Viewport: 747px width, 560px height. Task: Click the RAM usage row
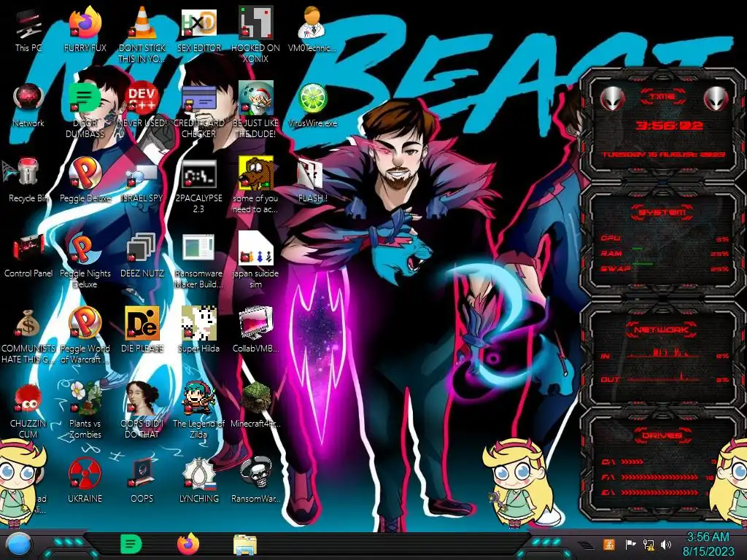pyautogui.click(x=665, y=253)
